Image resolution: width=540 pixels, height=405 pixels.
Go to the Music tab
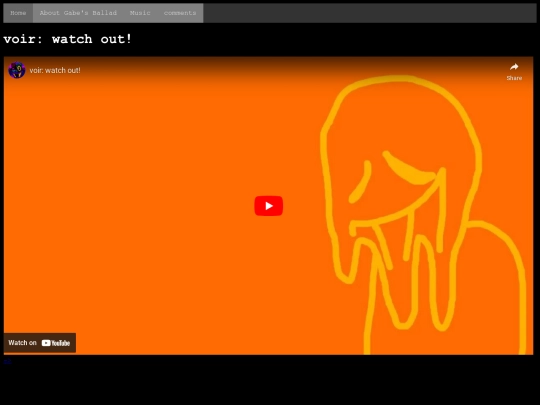(x=140, y=13)
